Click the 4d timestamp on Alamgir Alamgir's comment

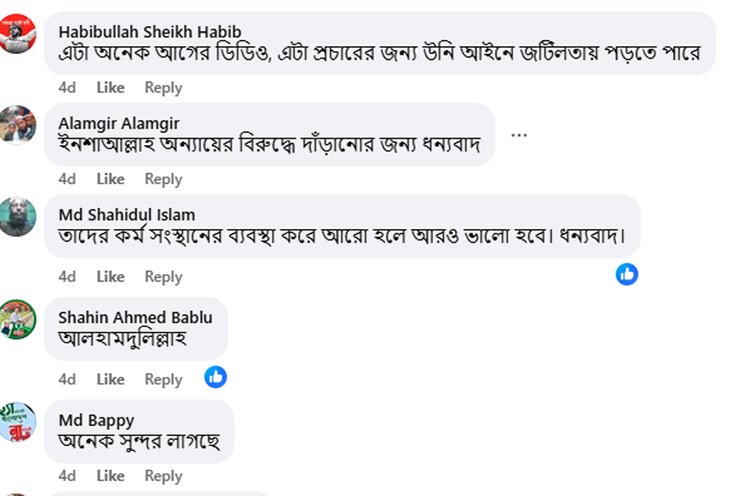click(x=67, y=179)
